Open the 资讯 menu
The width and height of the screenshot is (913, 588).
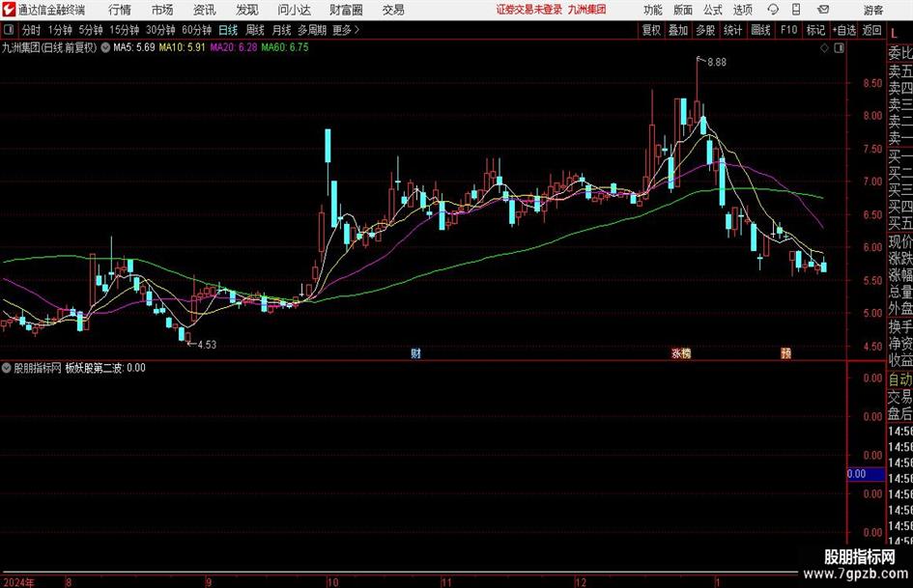coord(205,10)
